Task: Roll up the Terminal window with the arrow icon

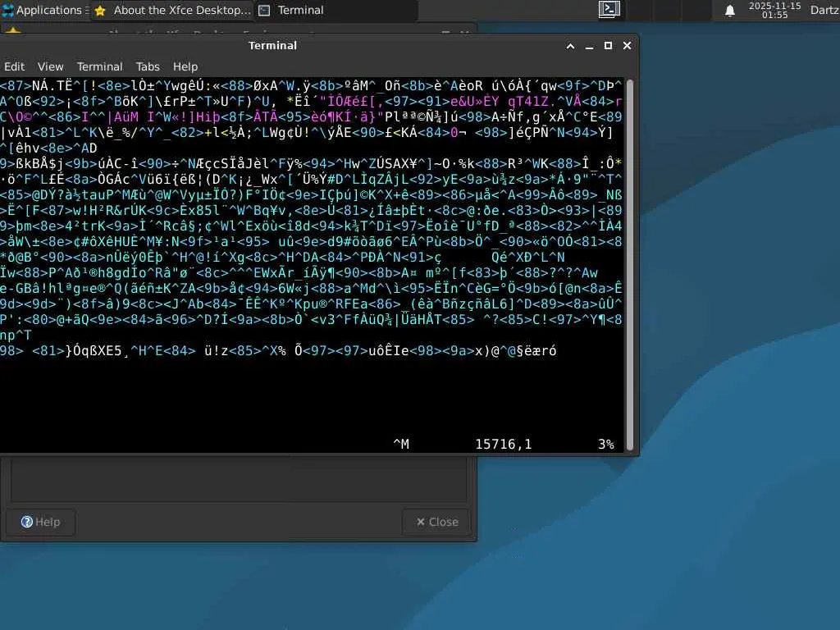Action: point(571,46)
